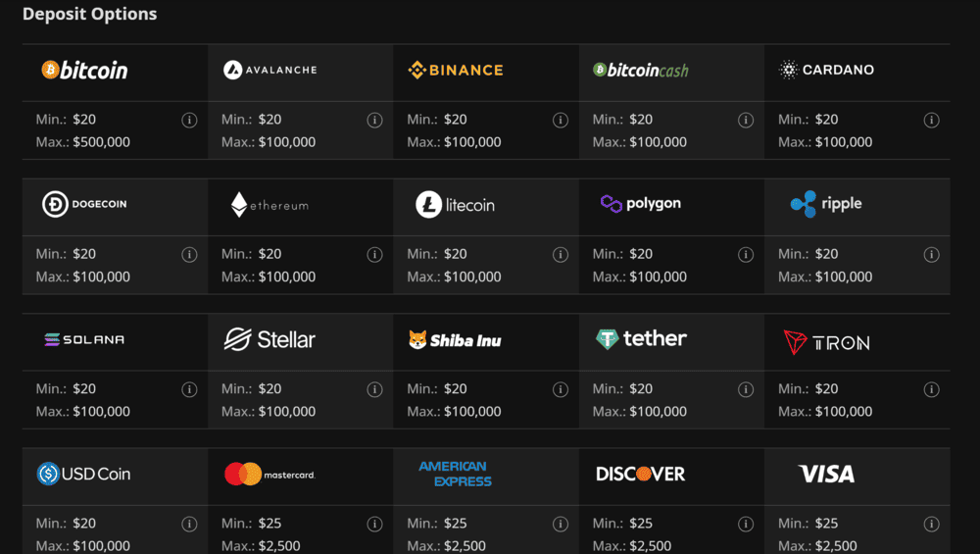Select the Visa card logo
The image size is (980, 554).
[826, 475]
